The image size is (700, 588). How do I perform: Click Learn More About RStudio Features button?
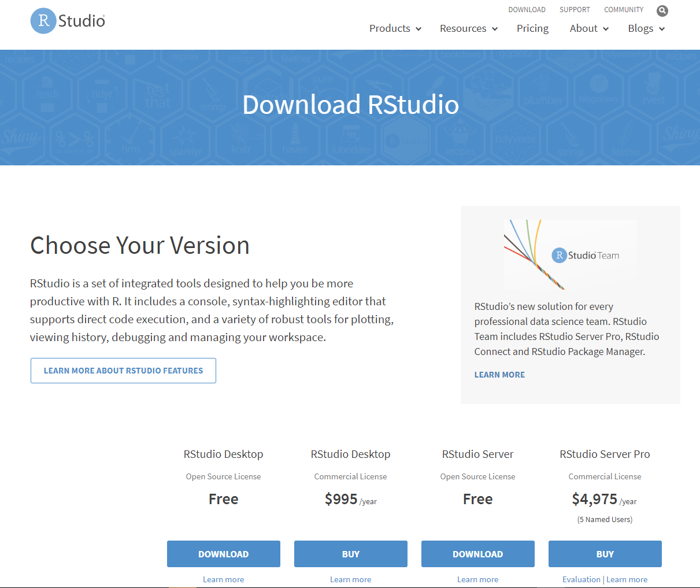123,371
